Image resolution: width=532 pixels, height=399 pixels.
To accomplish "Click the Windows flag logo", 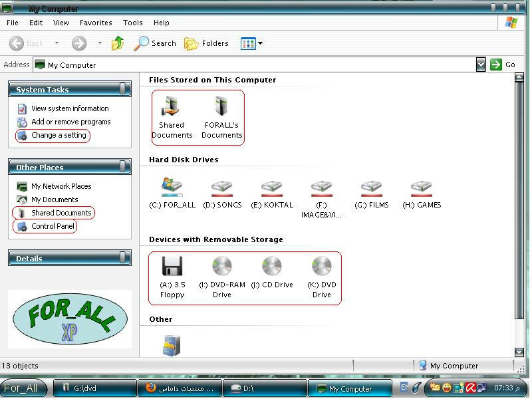I will coord(511,23).
